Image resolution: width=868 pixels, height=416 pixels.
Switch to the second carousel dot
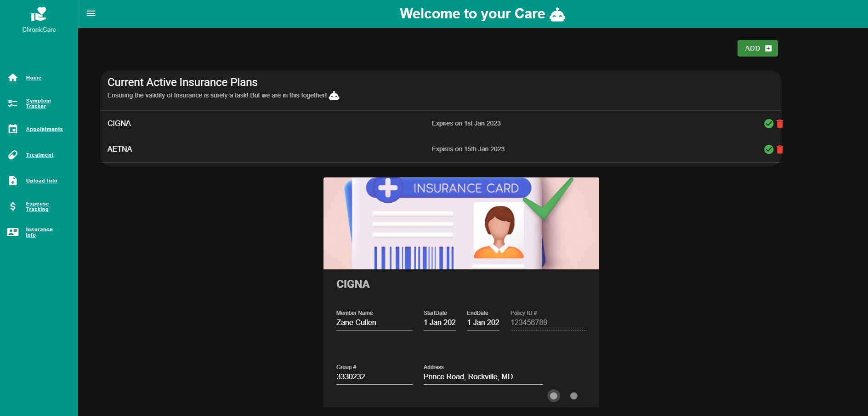pos(574,396)
